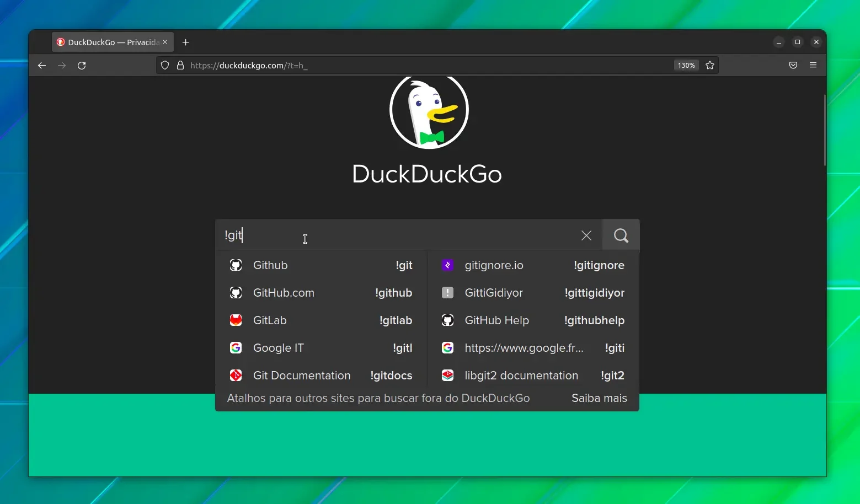
Task: Open the Saiba mais link
Action: (599, 398)
